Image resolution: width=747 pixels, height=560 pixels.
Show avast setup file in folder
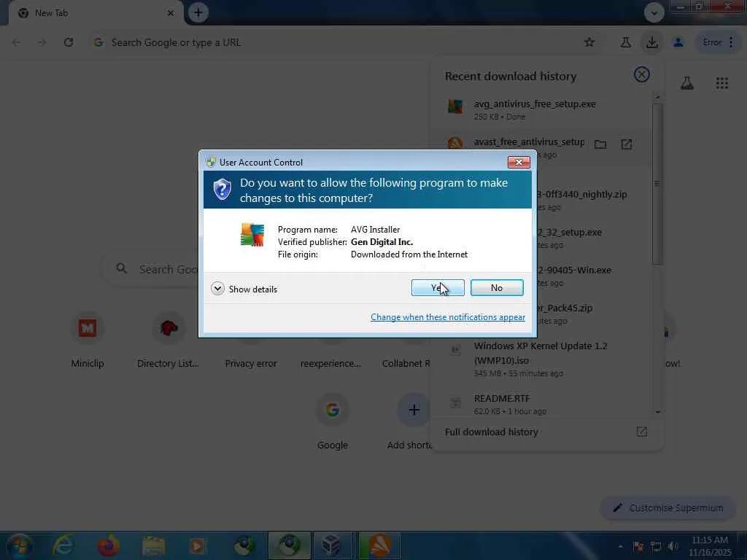pos(600,144)
